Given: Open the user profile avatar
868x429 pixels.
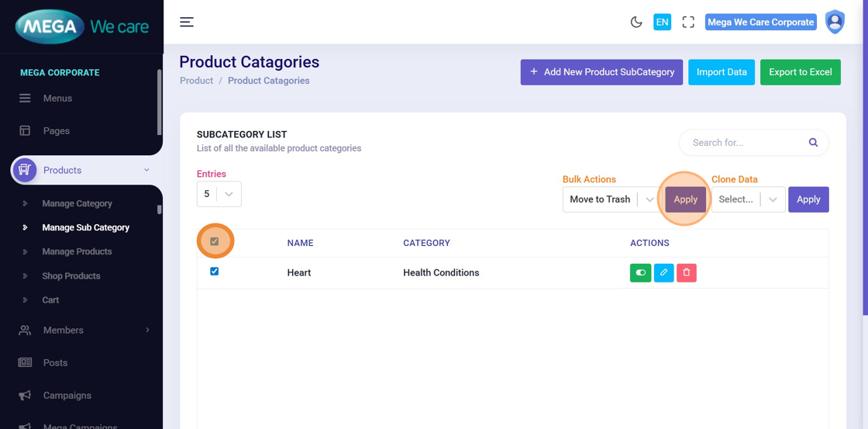Looking at the screenshot, I should [835, 22].
